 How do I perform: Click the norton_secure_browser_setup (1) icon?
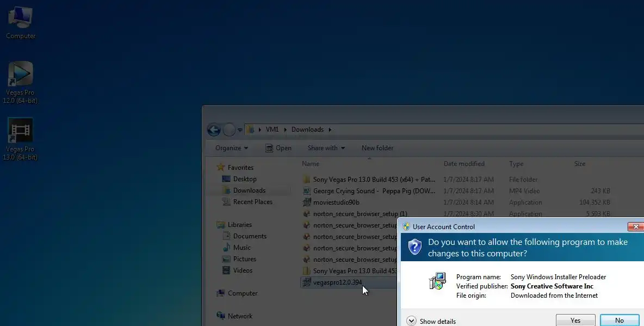[306, 214]
